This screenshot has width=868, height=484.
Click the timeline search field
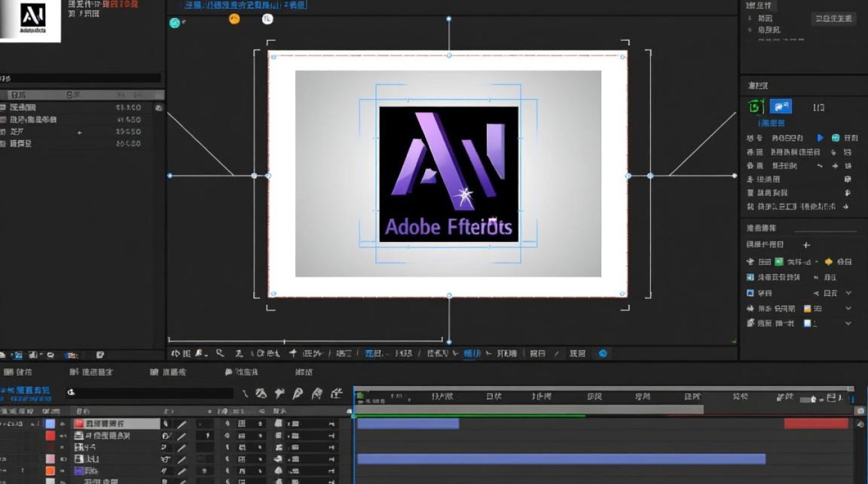(149, 393)
